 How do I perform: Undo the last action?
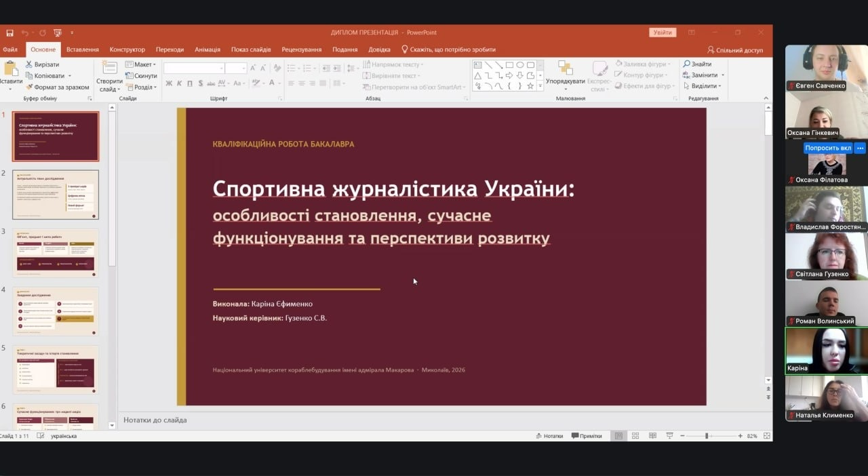pyautogui.click(x=25, y=33)
